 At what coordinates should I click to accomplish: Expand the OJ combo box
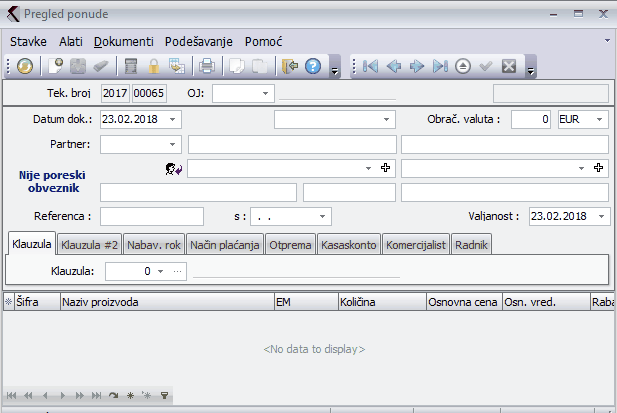pyautogui.click(x=266, y=94)
